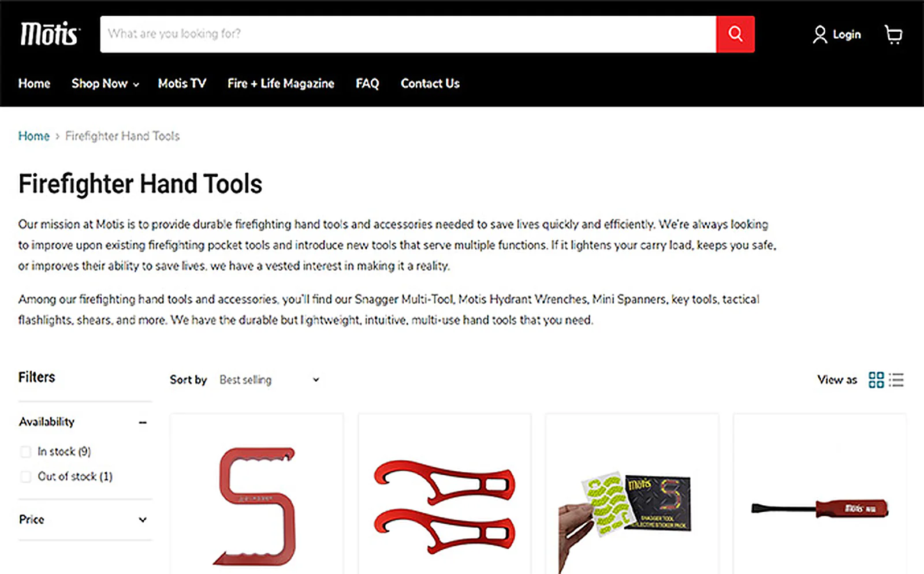924x574 pixels.
Task: Expand the Shop Now menu
Action: (x=105, y=84)
